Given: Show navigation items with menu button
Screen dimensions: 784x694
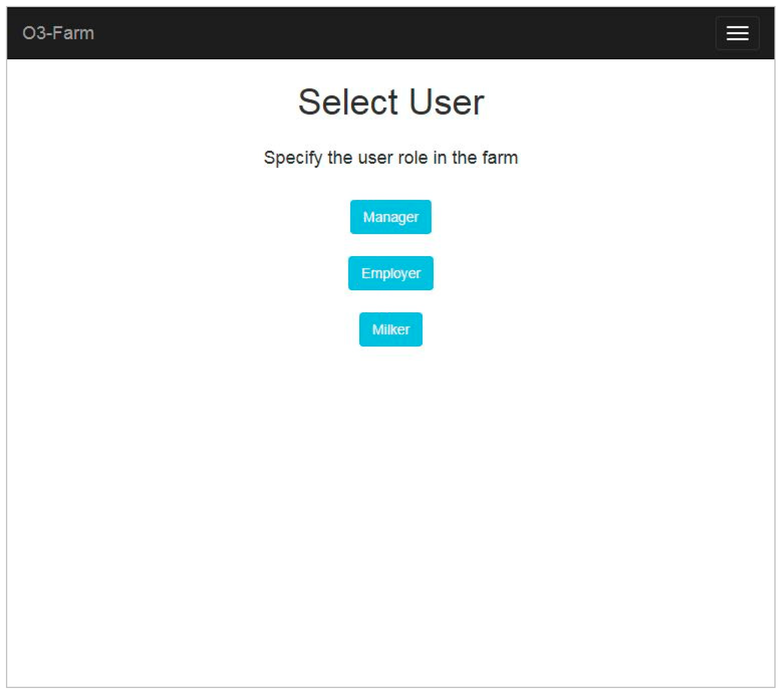Looking at the screenshot, I should coord(737,33).
